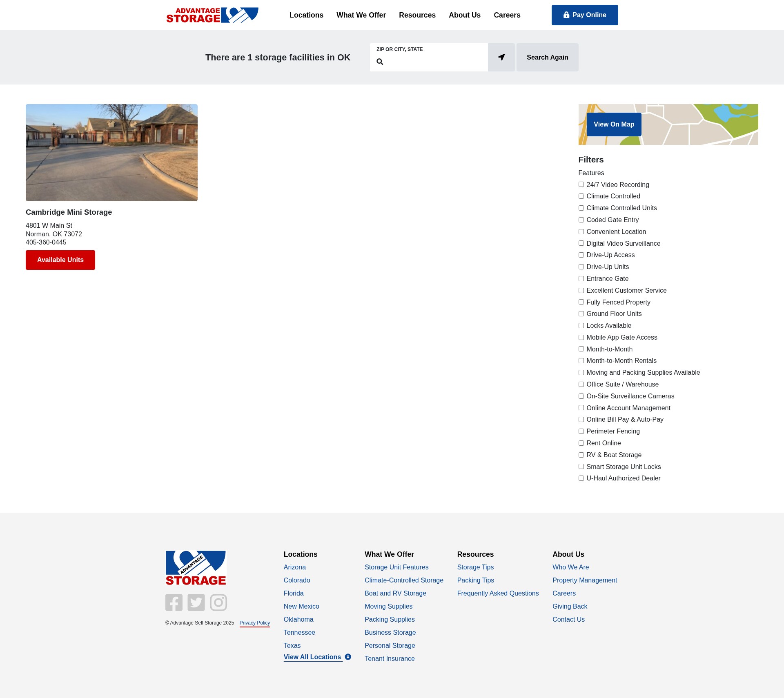Click the Pay Online button
Viewport: 784px width, 698px height.
point(585,15)
